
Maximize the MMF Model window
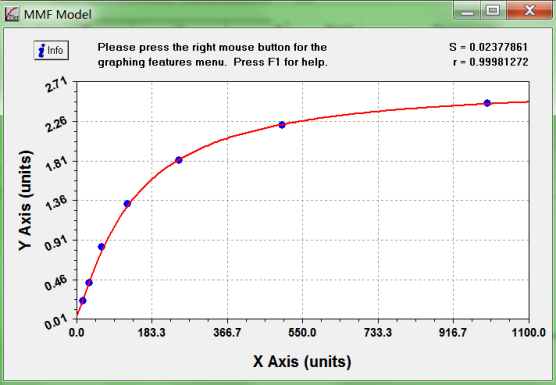point(493,11)
